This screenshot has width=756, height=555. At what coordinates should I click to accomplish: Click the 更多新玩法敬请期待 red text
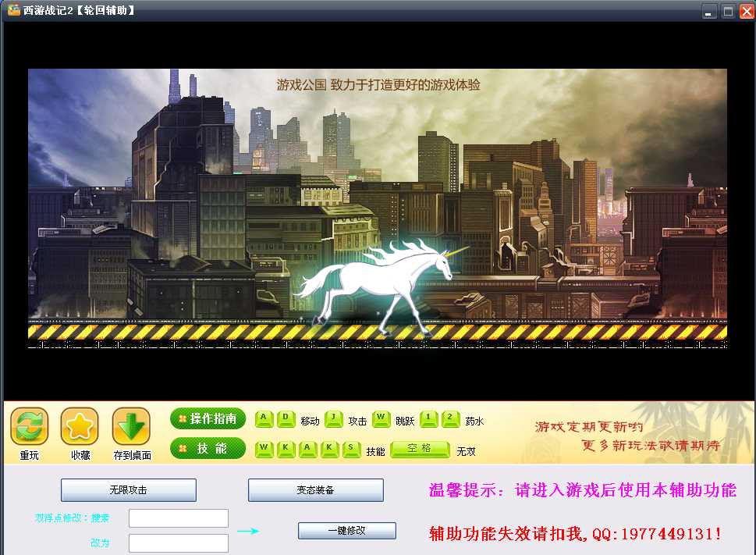[x=651, y=445]
